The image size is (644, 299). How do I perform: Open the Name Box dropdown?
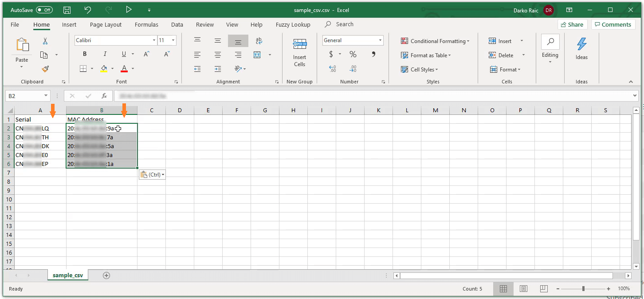click(x=46, y=96)
